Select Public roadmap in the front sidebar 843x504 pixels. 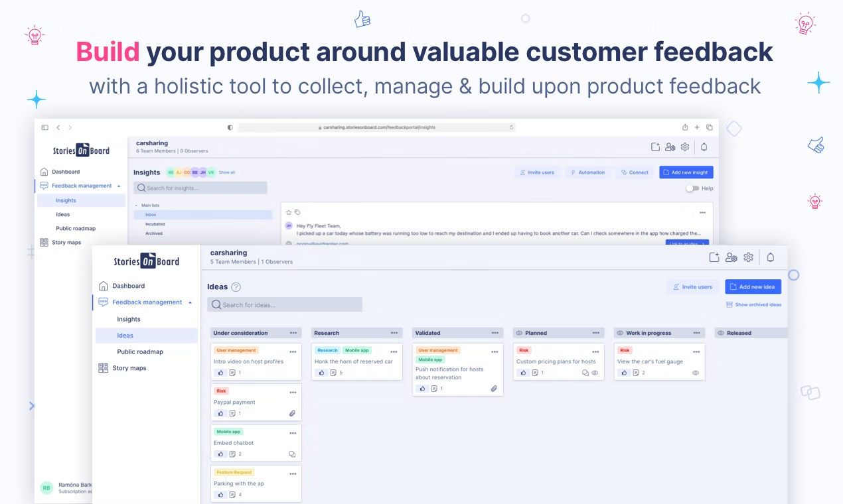point(140,352)
